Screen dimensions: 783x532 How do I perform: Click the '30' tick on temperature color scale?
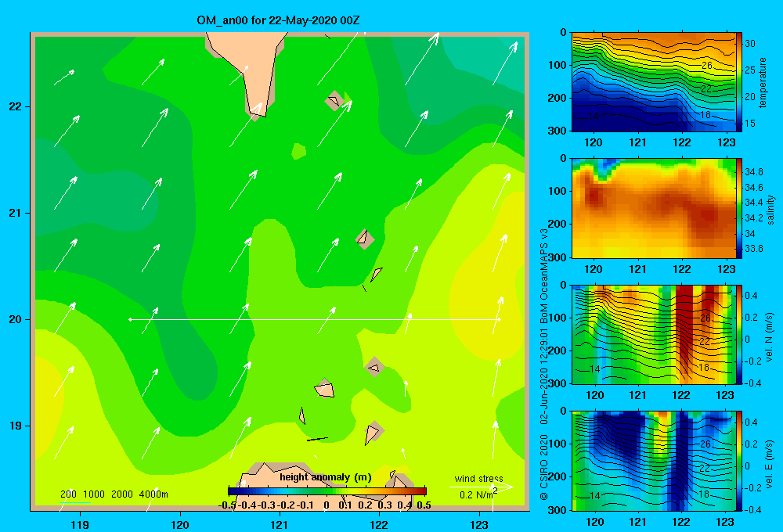[750, 43]
